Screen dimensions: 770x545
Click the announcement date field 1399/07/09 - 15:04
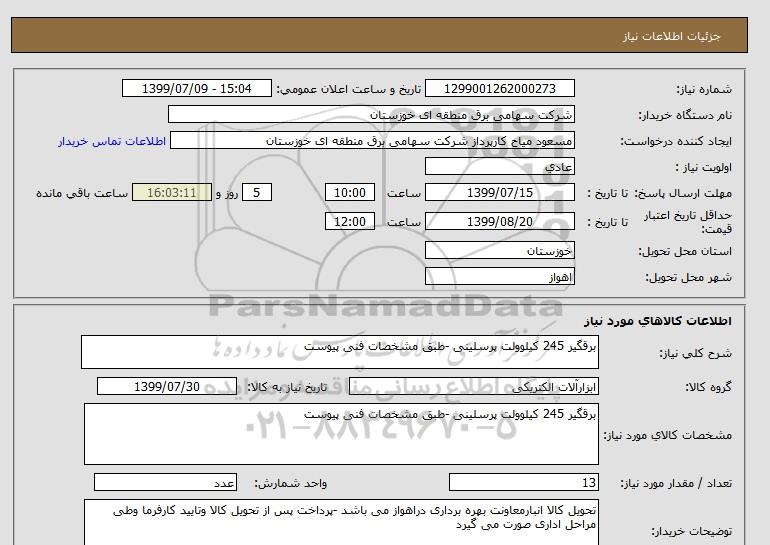point(196,88)
